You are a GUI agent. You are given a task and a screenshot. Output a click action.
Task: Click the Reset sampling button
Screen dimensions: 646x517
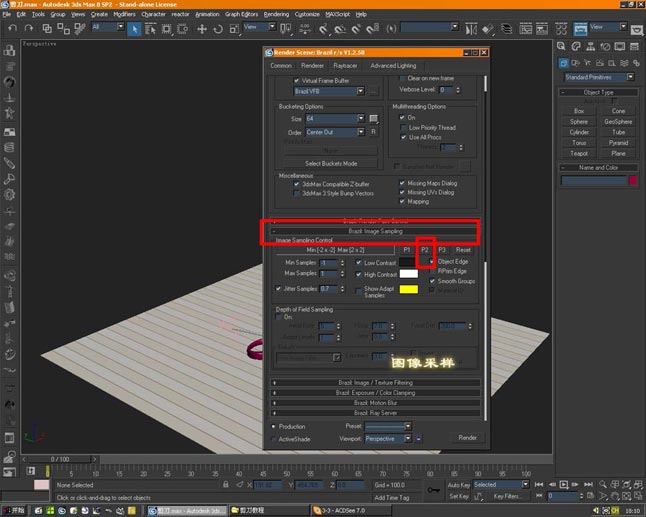pyautogui.click(x=463, y=250)
